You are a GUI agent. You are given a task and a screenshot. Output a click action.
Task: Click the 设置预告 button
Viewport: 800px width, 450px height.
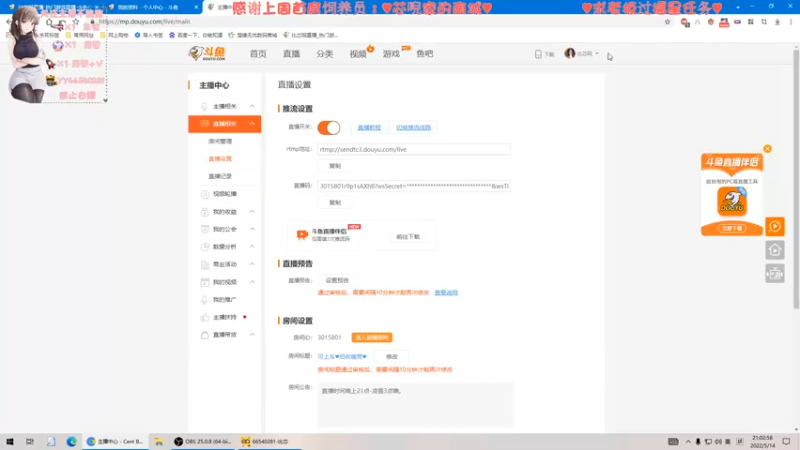[337, 280]
